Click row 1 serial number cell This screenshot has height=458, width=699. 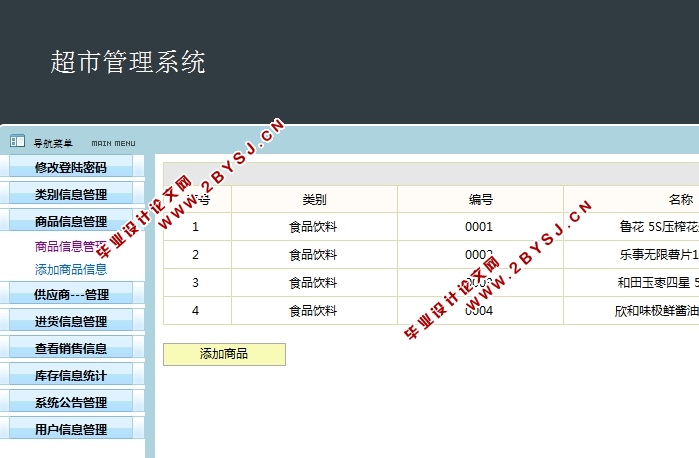click(197, 227)
